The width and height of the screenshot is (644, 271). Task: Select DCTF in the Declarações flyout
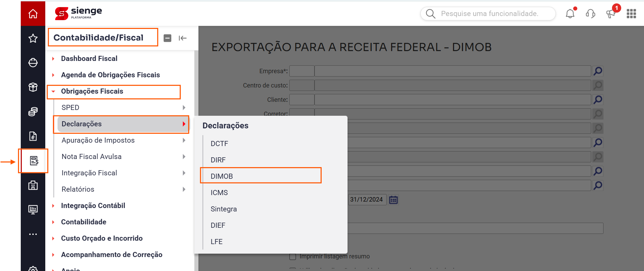(x=219, y=144)
